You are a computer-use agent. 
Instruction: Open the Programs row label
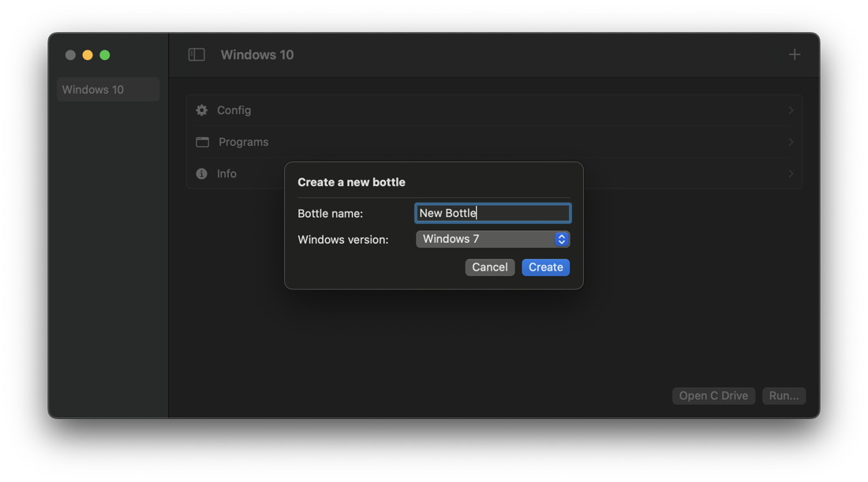(243, 142)
